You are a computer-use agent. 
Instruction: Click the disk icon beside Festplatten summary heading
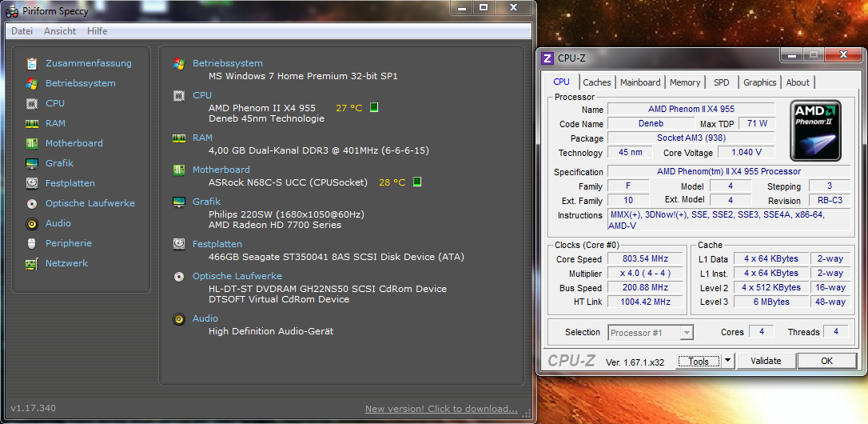(x=179, y=244)
